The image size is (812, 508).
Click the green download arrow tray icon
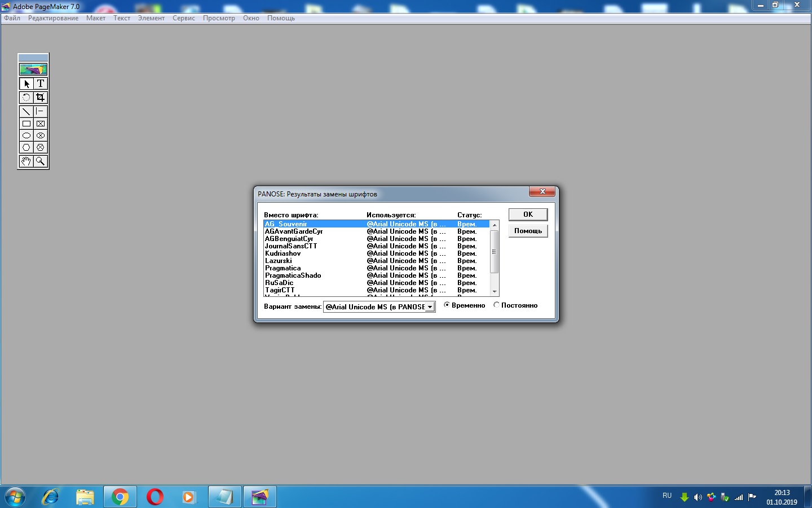tap(685, 497)
